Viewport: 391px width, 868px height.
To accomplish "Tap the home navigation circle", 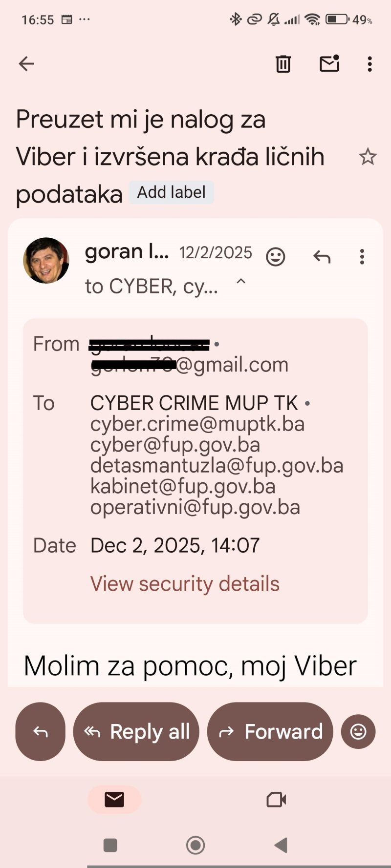I will pyautogui.click(x=195, y=846).
